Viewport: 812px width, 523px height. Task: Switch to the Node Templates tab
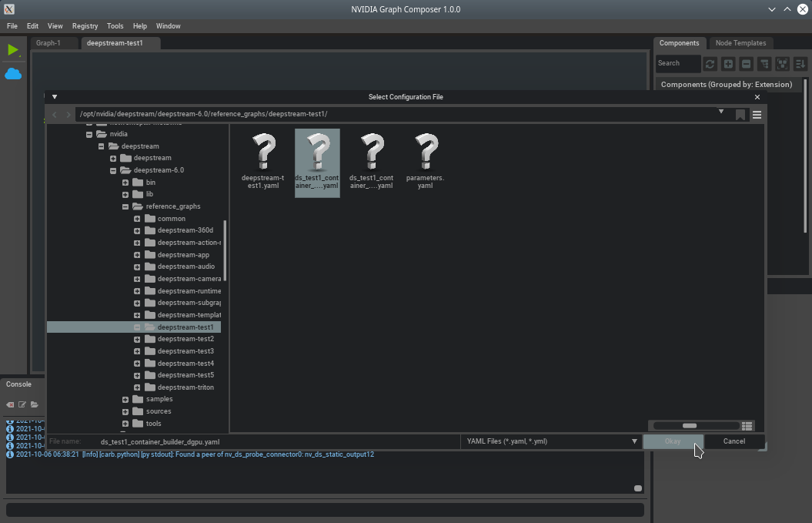point(740,43)
